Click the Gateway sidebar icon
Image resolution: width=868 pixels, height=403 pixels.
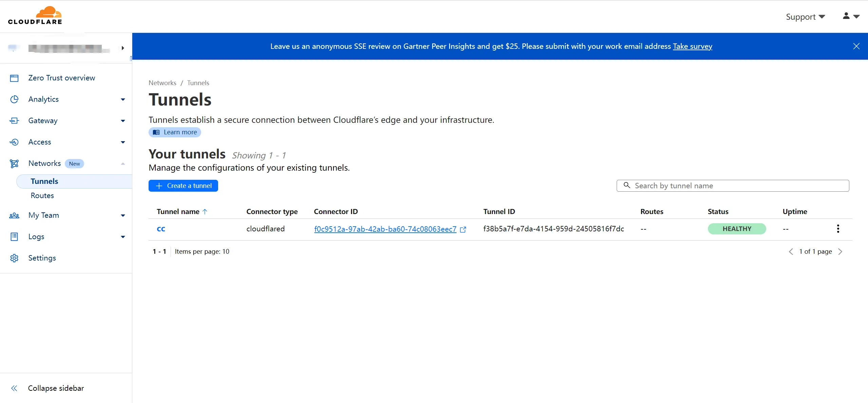pyautogui.click(x=14, y=121)
